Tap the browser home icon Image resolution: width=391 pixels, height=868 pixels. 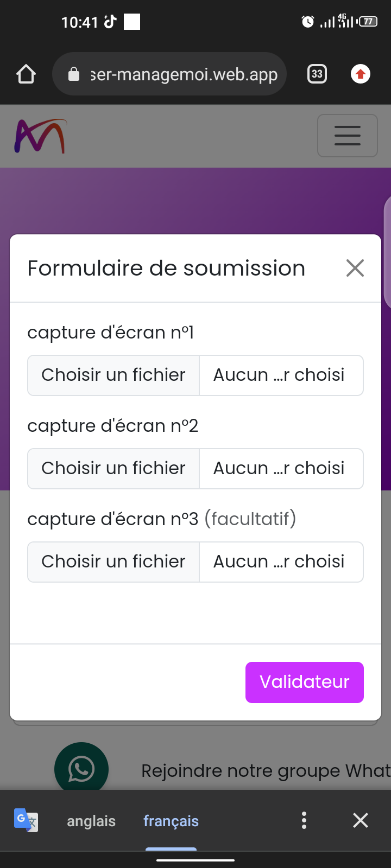click(26, 74)
